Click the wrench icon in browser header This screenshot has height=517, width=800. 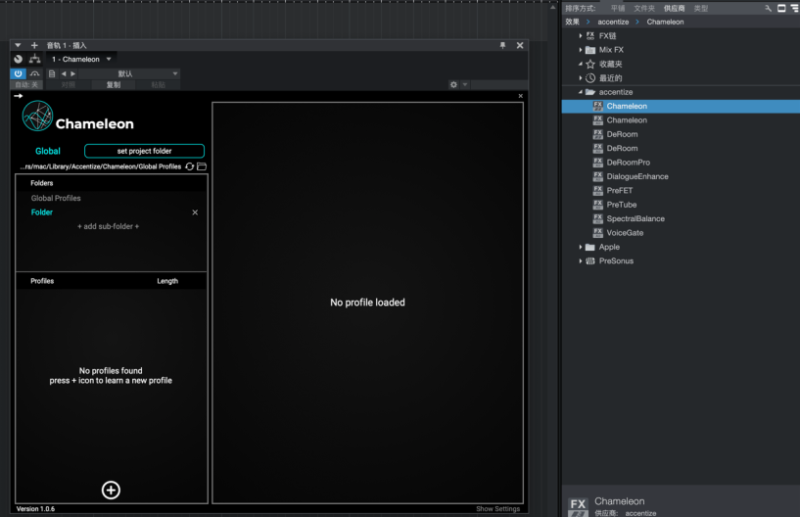click(768, 8)
